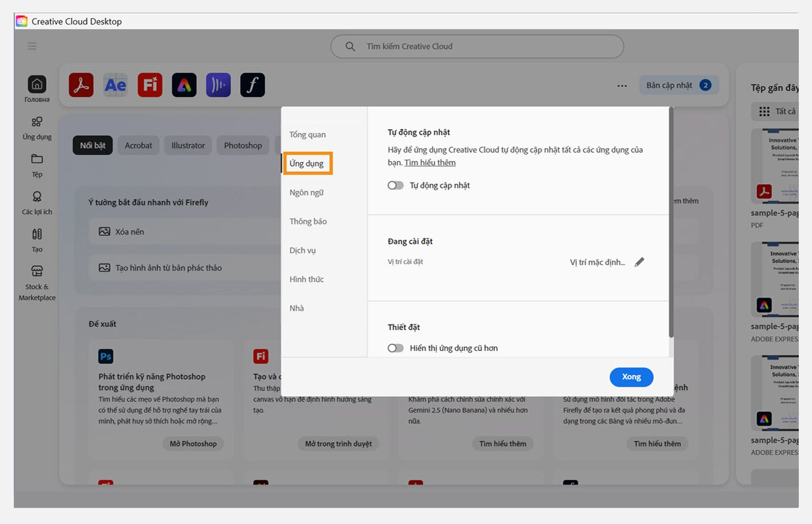Open Acrobat from the app icon bar

[81, 85]
